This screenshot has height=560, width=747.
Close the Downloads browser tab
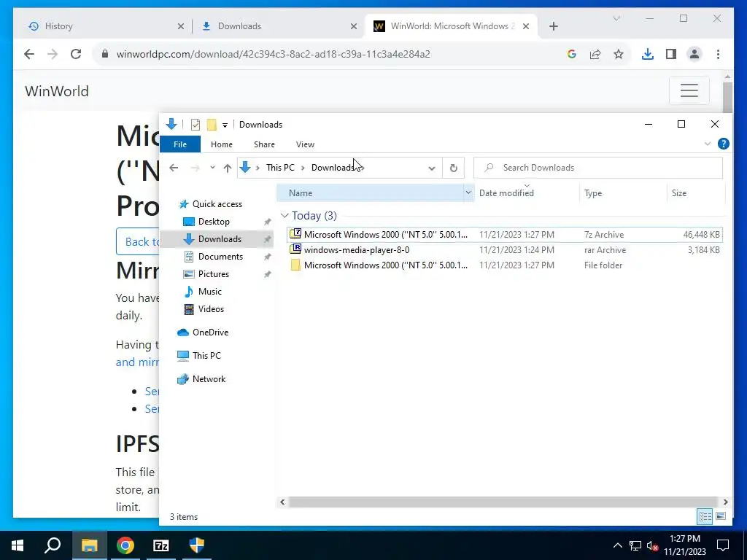click(x=354, y=26)
